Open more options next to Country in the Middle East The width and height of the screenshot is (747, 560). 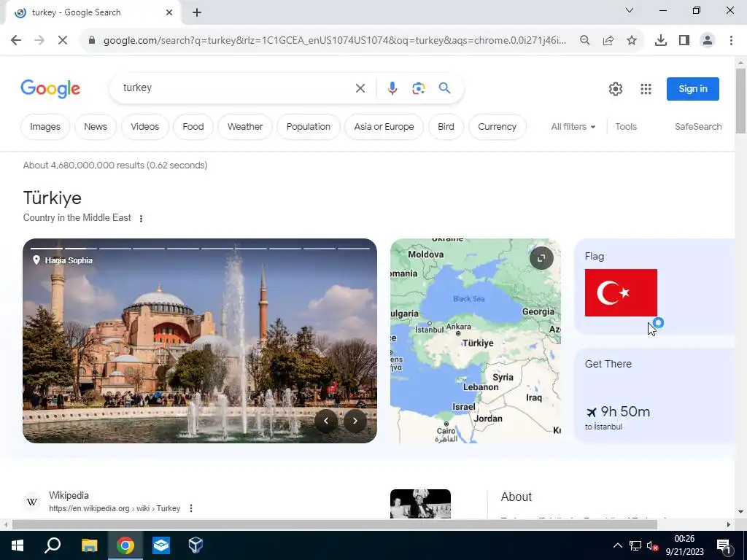(141, 219)
